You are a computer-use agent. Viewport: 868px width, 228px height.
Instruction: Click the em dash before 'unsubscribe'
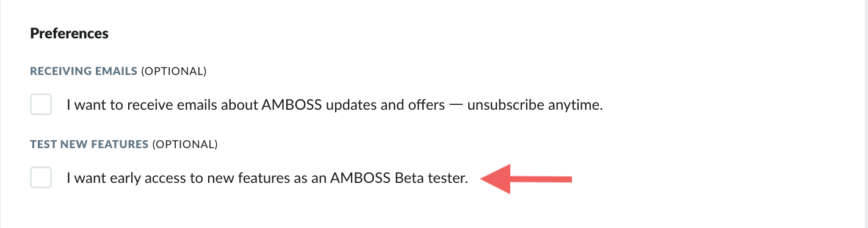tap(456, 105)
